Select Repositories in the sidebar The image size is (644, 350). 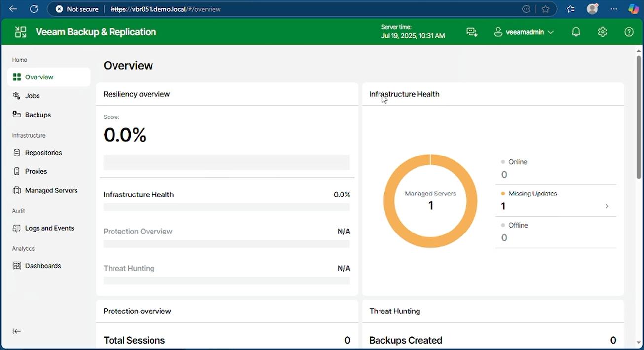pos(43,153)
